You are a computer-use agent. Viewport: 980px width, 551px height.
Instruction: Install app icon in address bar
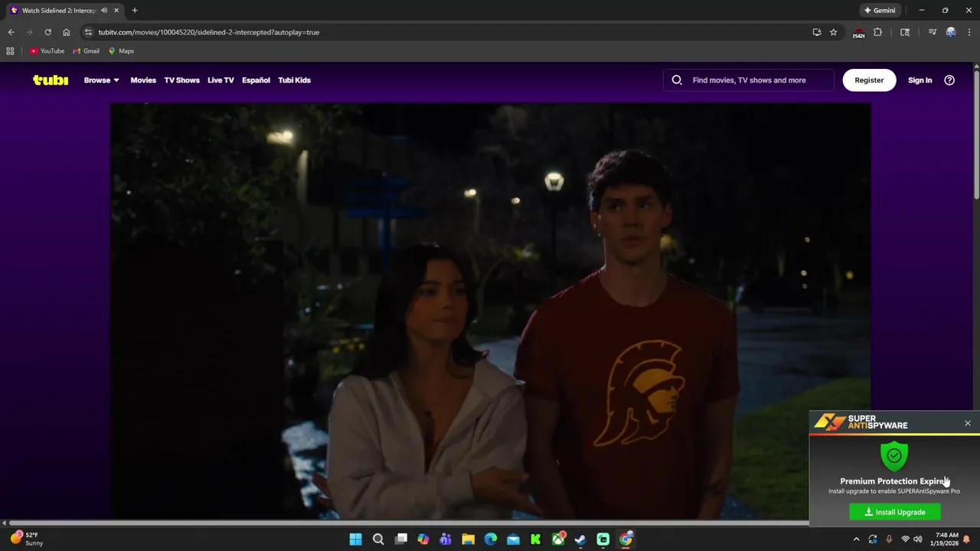click(817, 32)
